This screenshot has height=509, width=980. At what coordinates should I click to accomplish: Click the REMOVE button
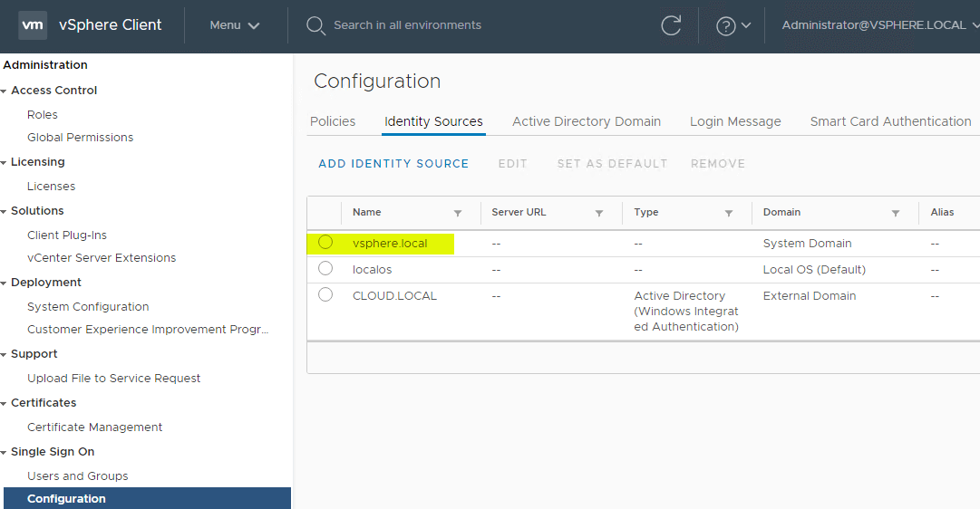(x=717, y=164)
